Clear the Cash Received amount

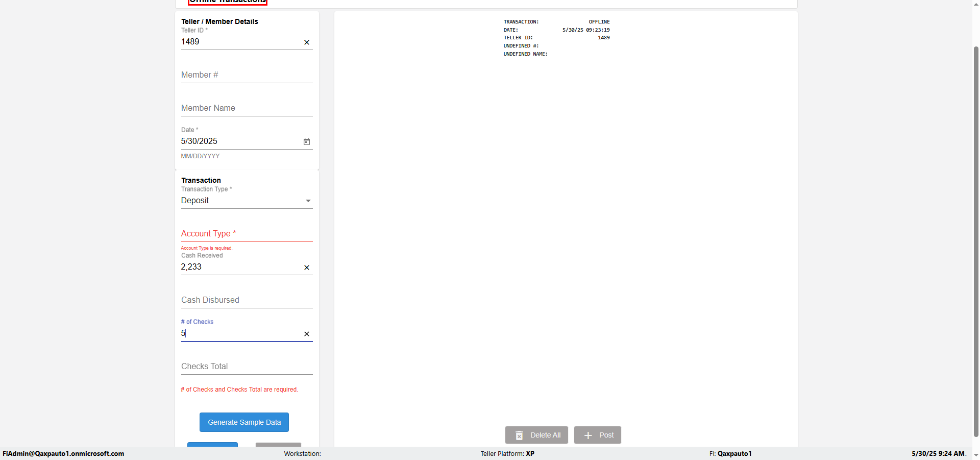tap(307, 268)
